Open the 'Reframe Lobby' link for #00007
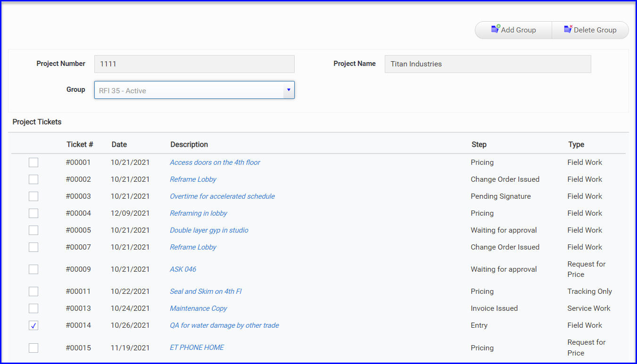The height and width of the screenshot is (364, 637). tap(193, 247)
